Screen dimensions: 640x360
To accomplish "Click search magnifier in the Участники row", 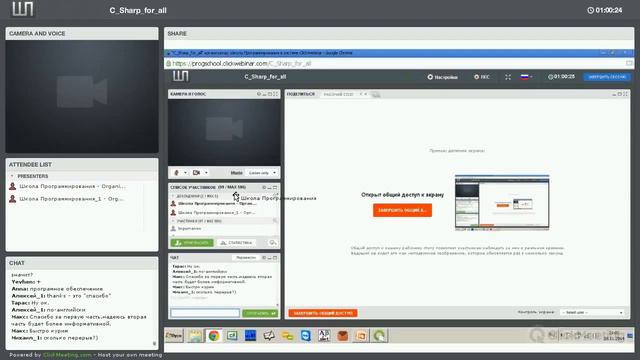I will coord(275,221).
